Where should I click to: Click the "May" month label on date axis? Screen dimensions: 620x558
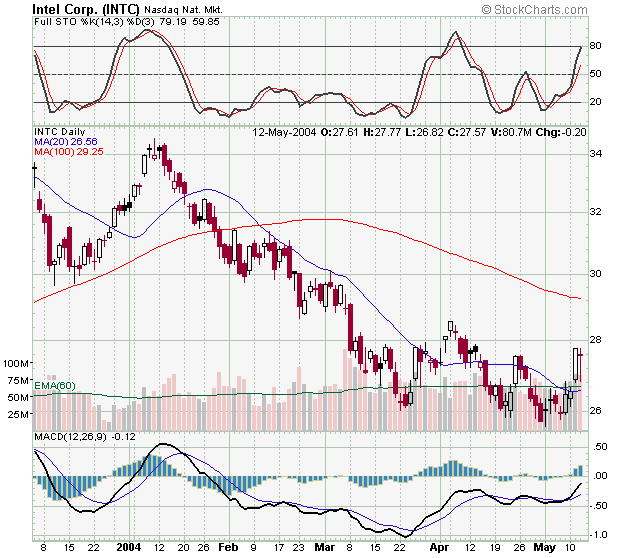(x=544, y=547)
